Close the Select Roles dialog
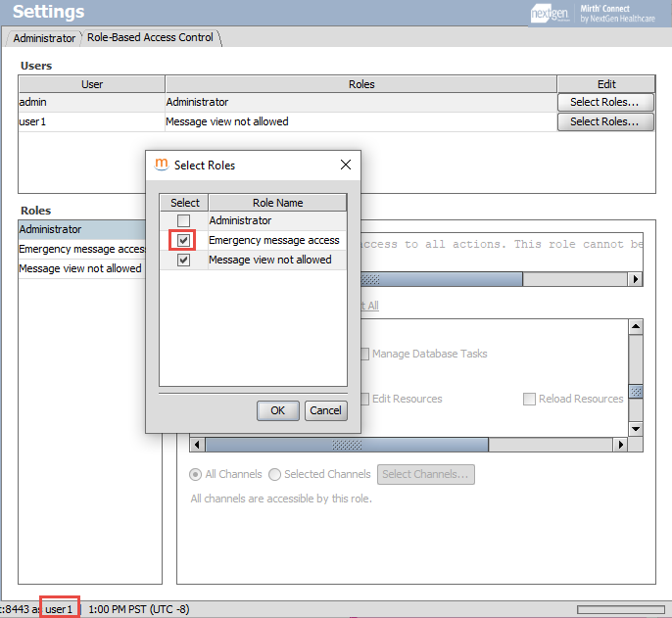 coord(345,166)
